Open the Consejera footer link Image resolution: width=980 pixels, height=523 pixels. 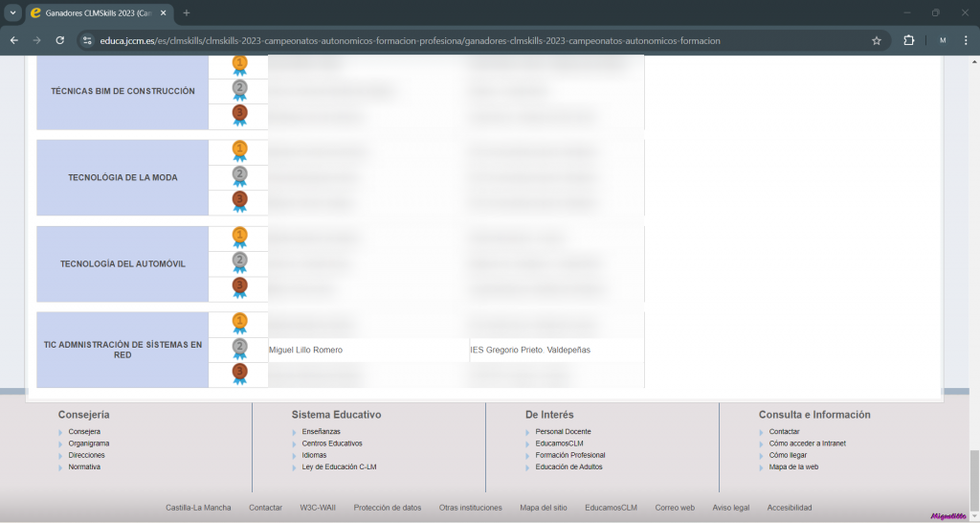[84, 432]
